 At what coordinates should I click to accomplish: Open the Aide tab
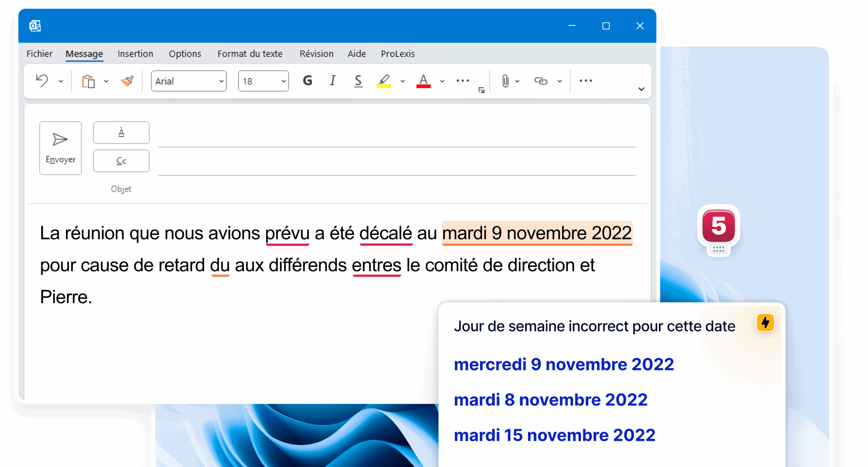click(x=356, y=54)
